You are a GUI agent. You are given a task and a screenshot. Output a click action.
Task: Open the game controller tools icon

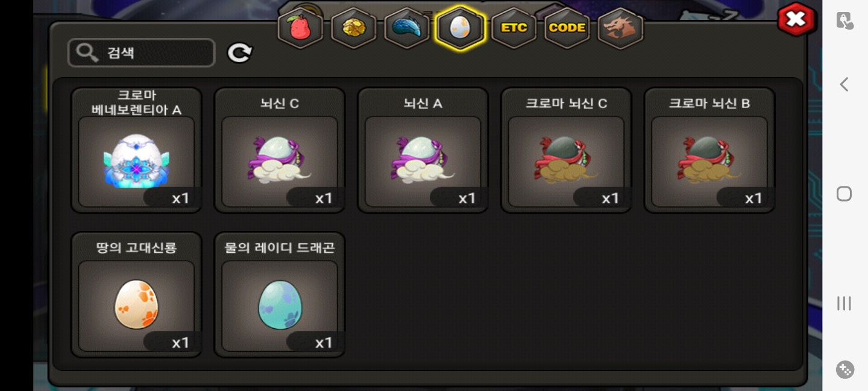(x=844, y=369)
